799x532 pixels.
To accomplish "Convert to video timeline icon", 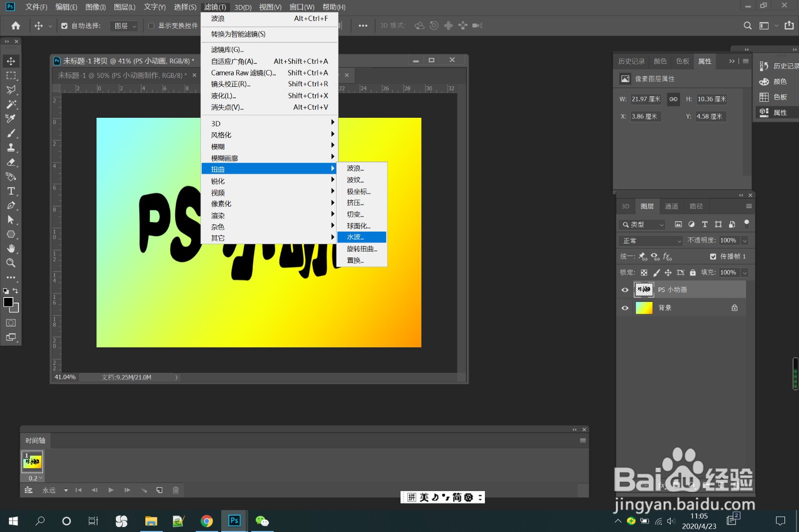I will [x=28, y=490].
